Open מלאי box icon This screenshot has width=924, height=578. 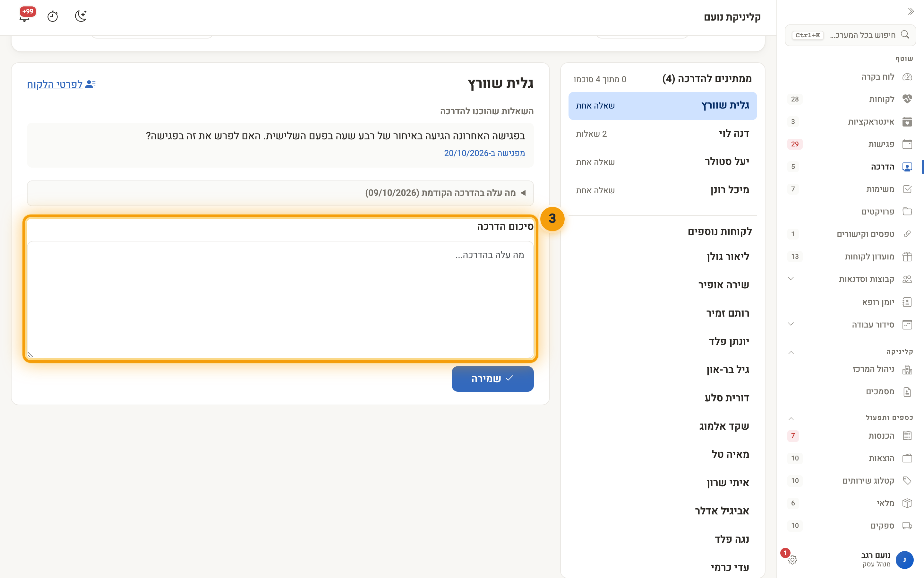[907, 503]
